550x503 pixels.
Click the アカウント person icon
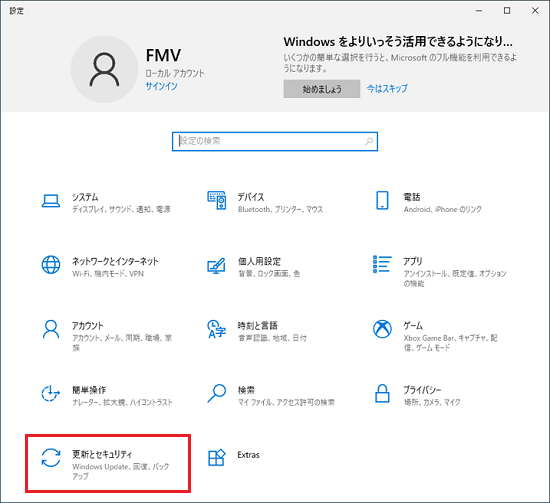tap(51, 329)
